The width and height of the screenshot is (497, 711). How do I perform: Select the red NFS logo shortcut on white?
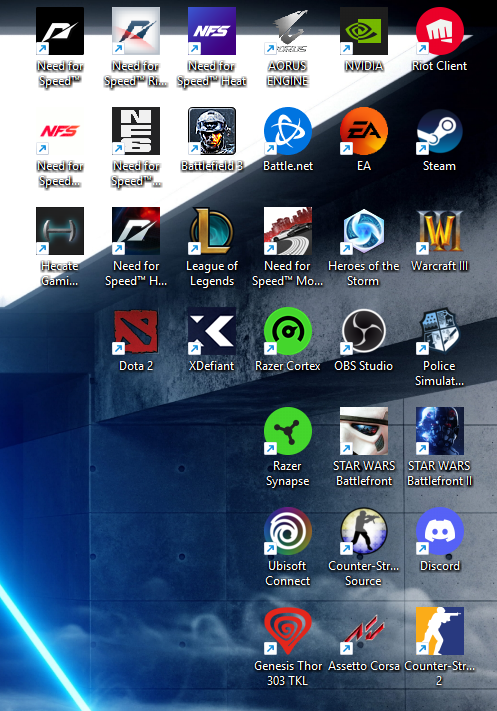60,131
